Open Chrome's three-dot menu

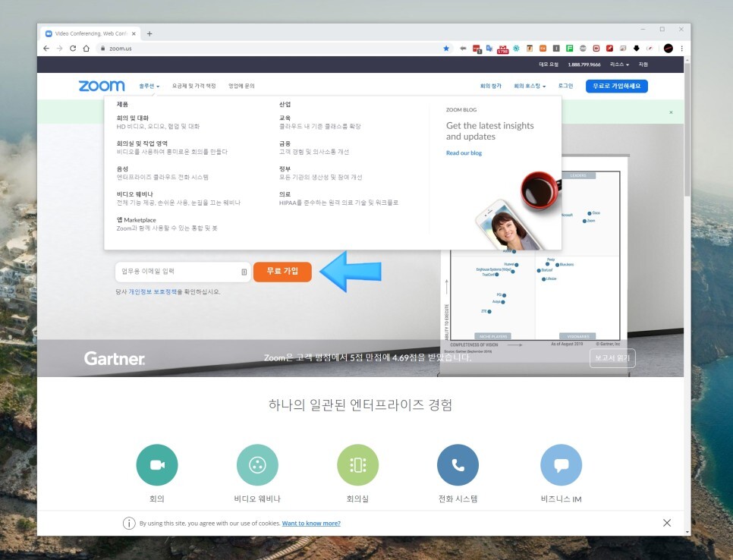click(681, 48)
